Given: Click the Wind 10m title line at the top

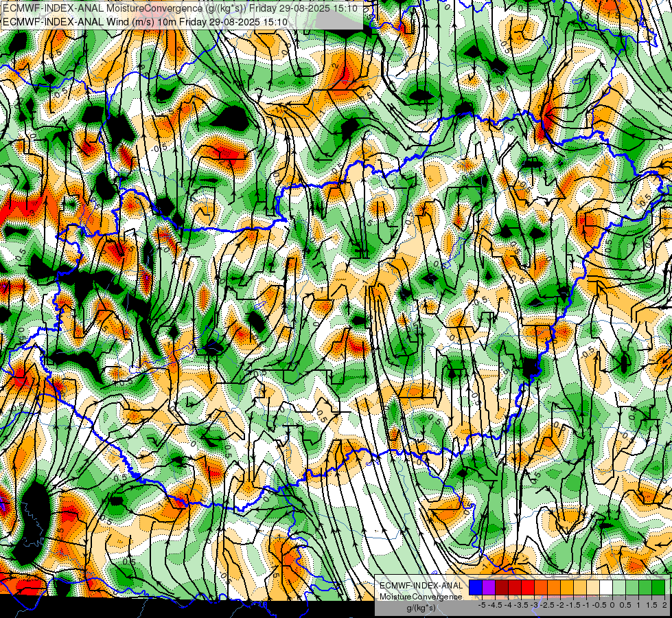Looking at the screenshot, I should (145, 22).
